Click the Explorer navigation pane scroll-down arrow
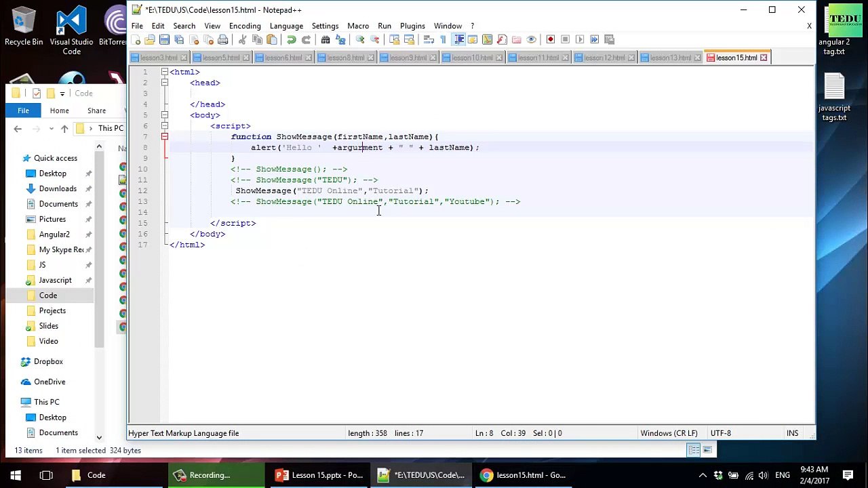 [99, 438]
